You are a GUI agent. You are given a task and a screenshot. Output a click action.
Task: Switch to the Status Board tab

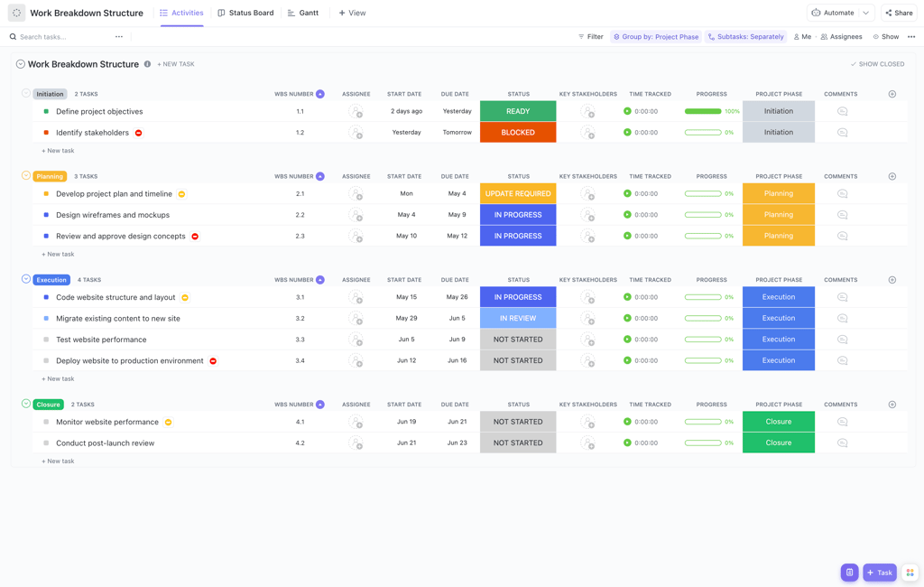pos(250,13)
